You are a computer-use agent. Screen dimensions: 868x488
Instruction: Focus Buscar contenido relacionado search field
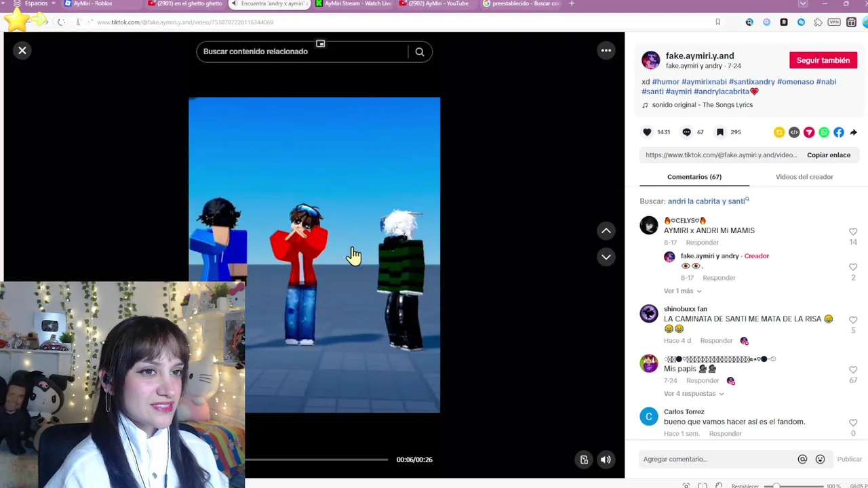(x=304, y=52)
